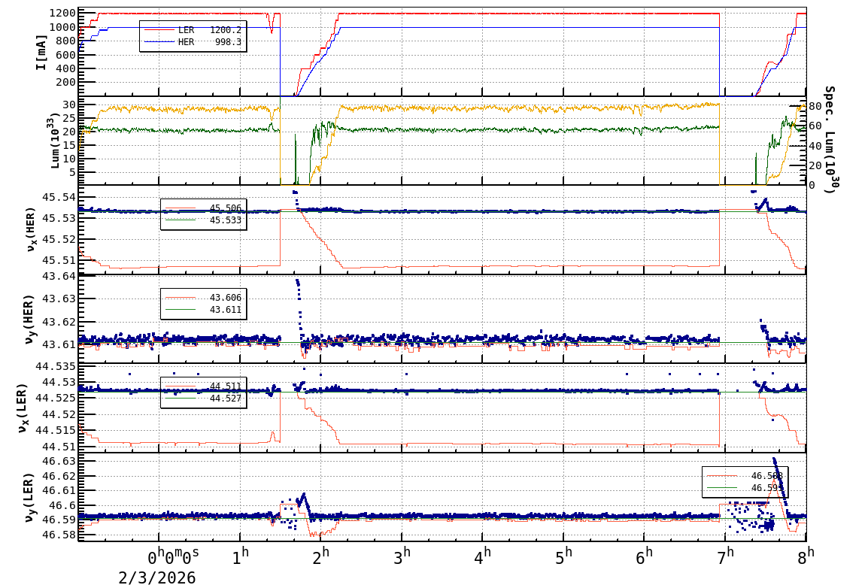868x588 pixels.
Task: Click the 44.515 tick label
Action: (56, 430)
